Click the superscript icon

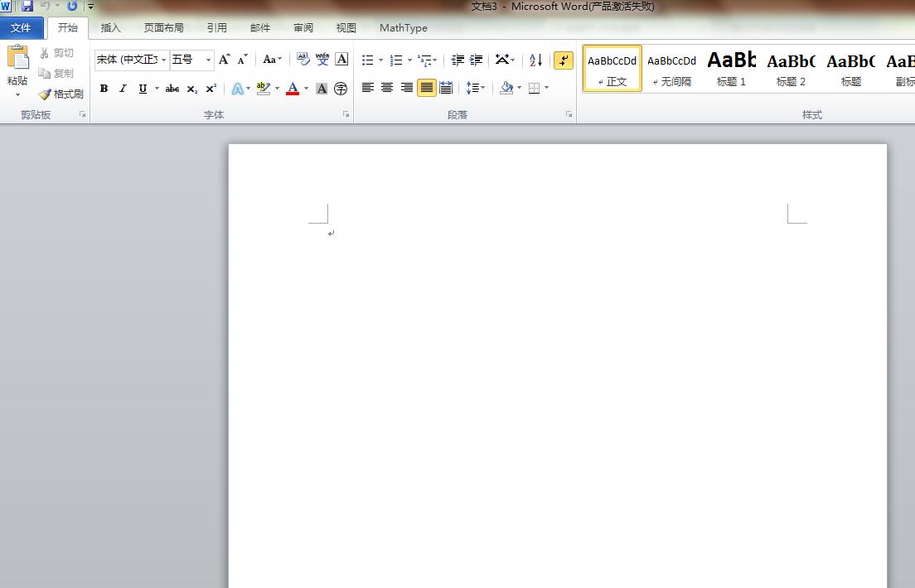211,89
